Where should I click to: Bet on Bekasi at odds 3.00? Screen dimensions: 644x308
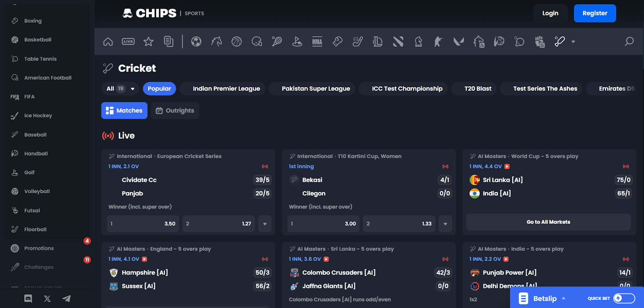pos(324,224)
